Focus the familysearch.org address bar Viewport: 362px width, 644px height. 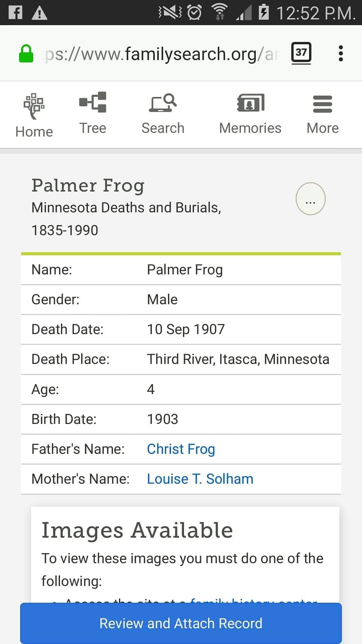tap(161, 54)
